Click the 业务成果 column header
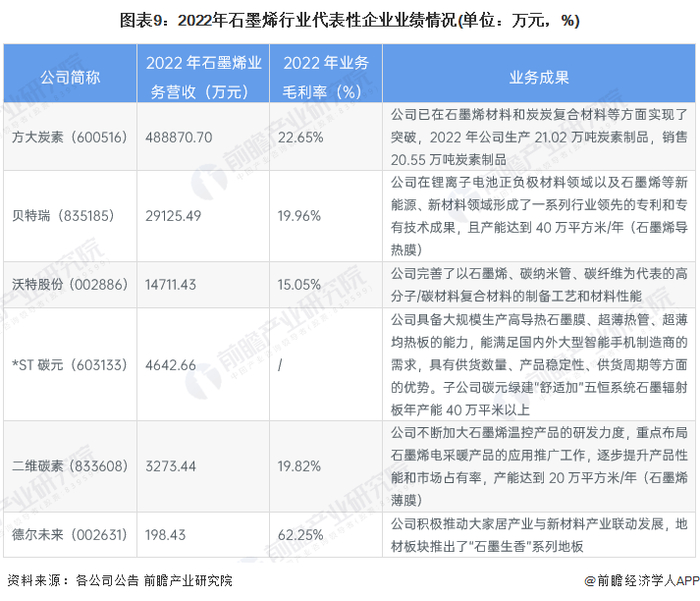Image resolution: width=700 pixels, height=601 pixels. (x=539, y=74)
